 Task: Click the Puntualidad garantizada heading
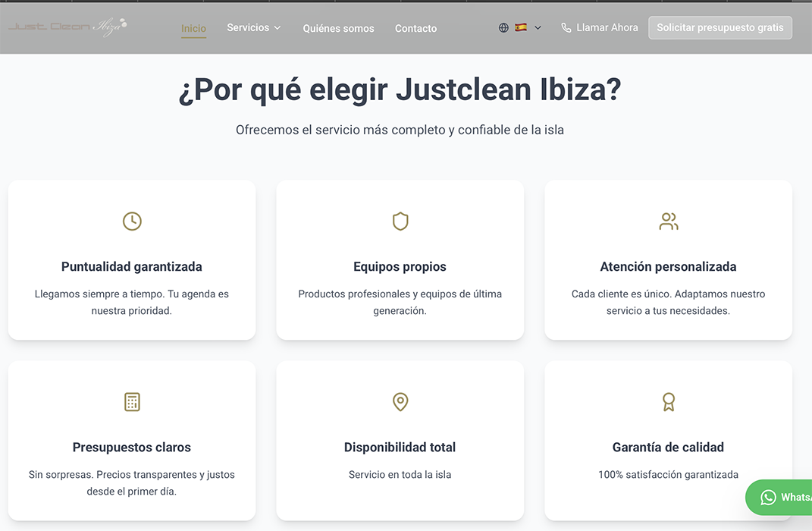click(x=131, y=267)
